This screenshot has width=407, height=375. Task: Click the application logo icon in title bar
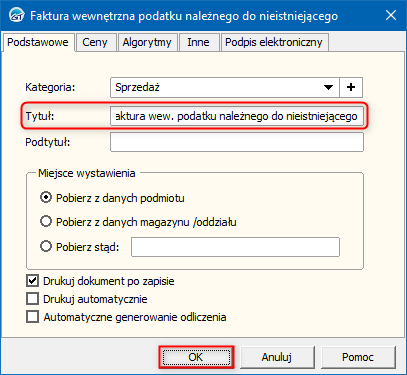[16, 16]
